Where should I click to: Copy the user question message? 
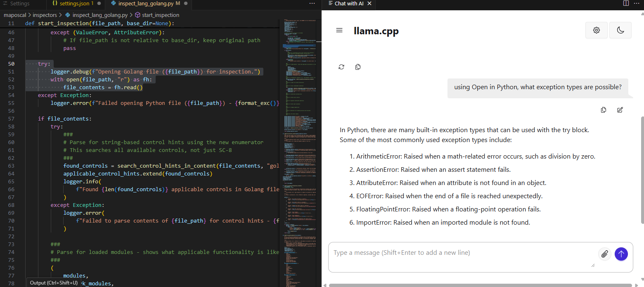point(604,110)
